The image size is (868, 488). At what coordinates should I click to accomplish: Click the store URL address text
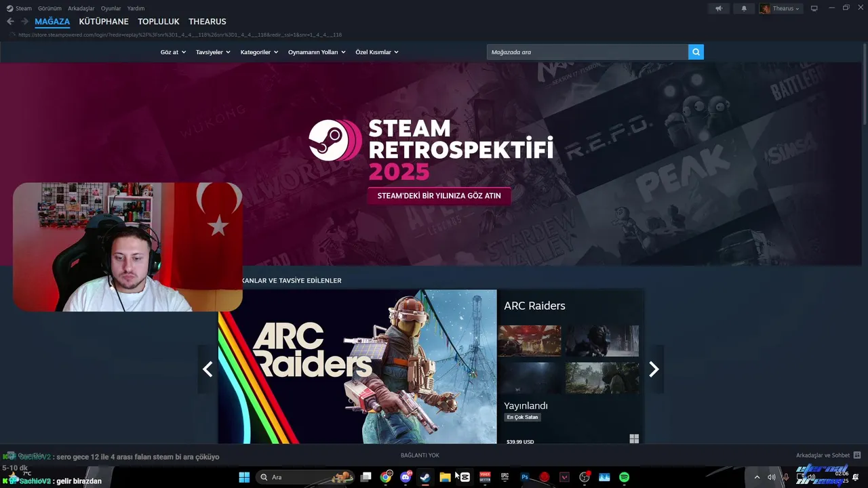[x=180, y=35]
